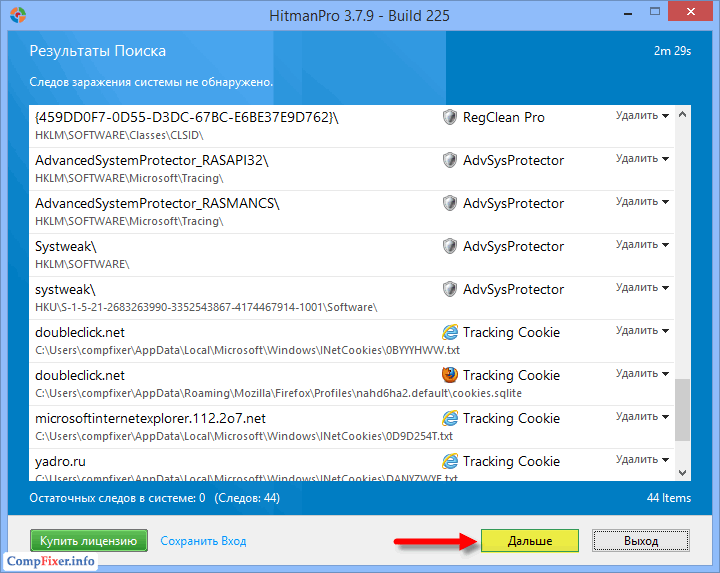Open Удалить dropdown for yadro.ru cookie
This screenshot has width=720, height=573.
(642, 460)
